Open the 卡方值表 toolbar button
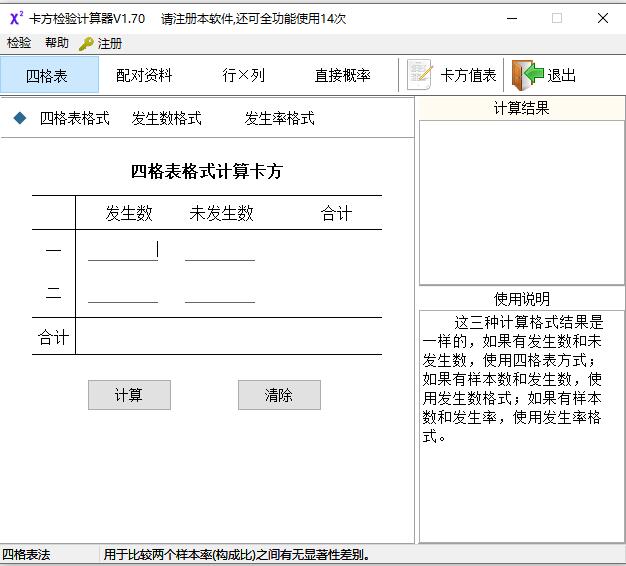Viewport: 626px width, 566px height. tap(452, 75)
